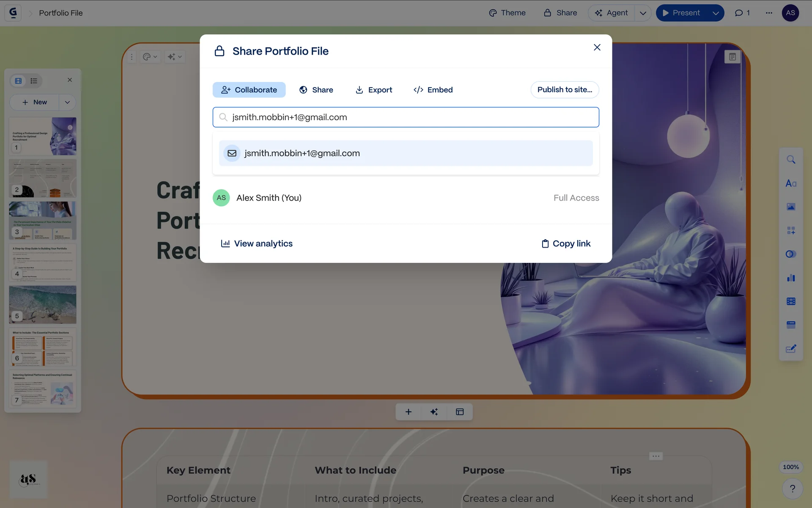Click the Copy link button

click(566, 243)
